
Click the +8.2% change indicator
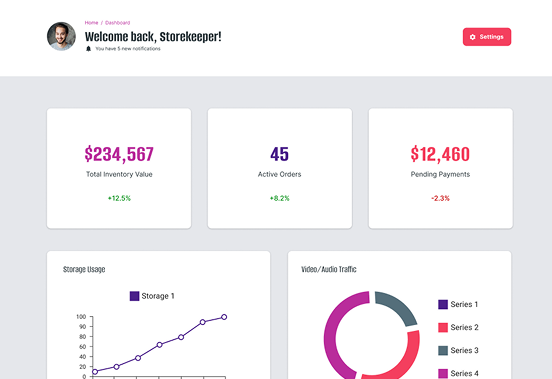point(280,198)
